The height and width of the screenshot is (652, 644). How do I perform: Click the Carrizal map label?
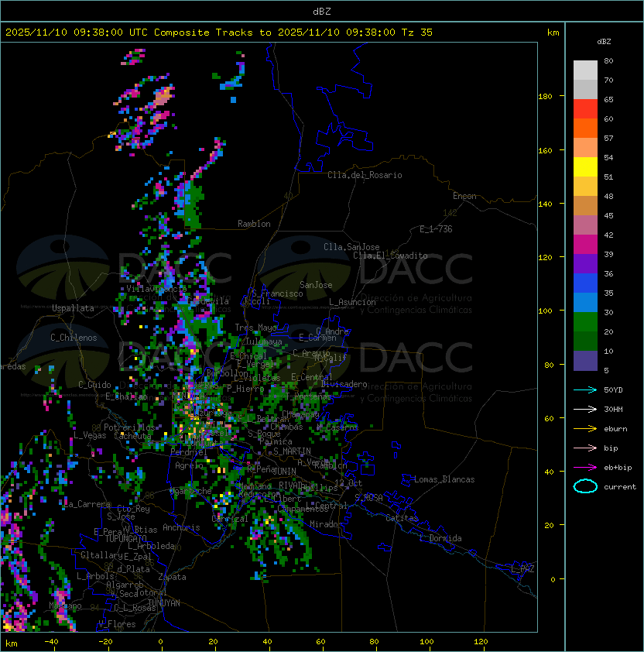coord(230,519)
